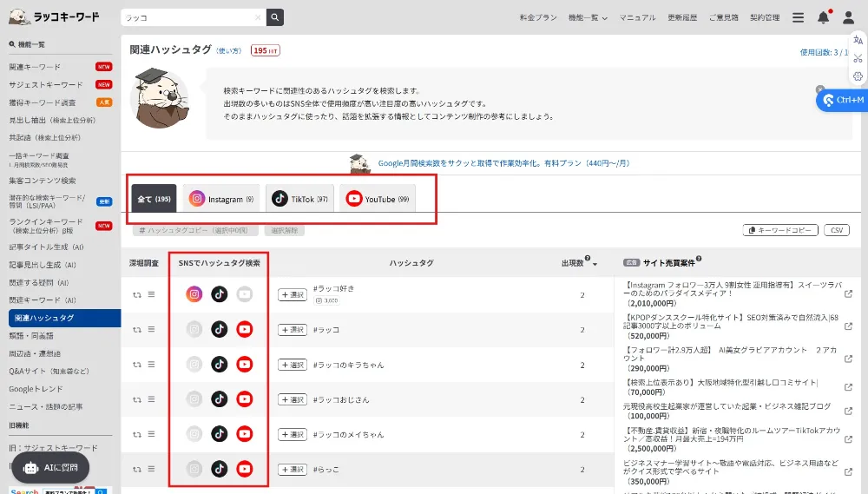Download results with CSV button
This screenshot has width=868, height=494.
point(837,230)
